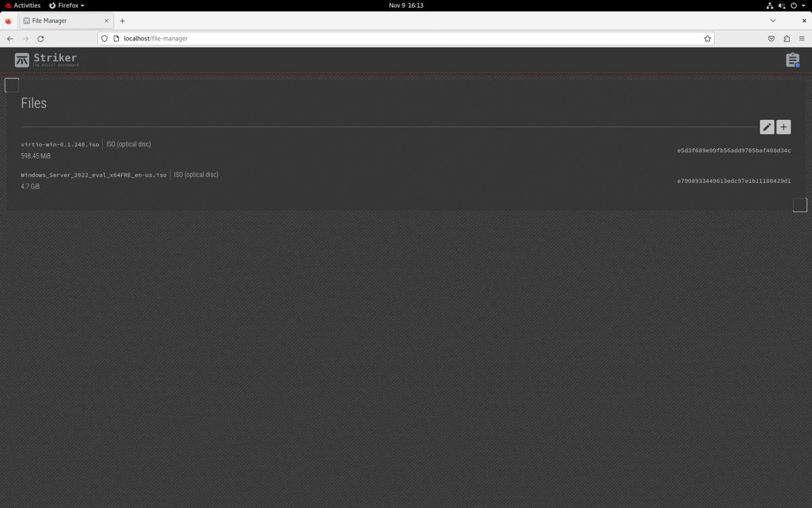
Task: Select Windows_Server_2022_eval_x64FRE_en-us.iso file entry
Action: point(93,175)
